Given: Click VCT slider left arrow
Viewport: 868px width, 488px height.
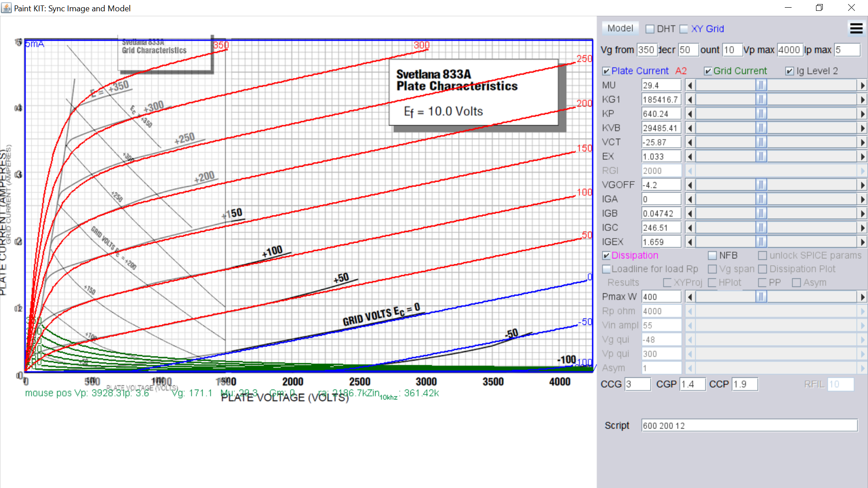Looking at the screenshot, I should coord(690,142).
